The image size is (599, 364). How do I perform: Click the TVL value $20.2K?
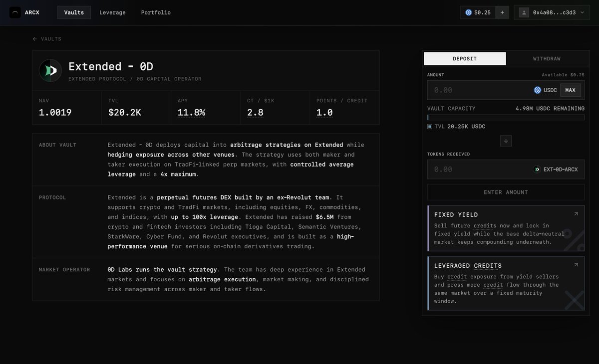click(124, 113)
